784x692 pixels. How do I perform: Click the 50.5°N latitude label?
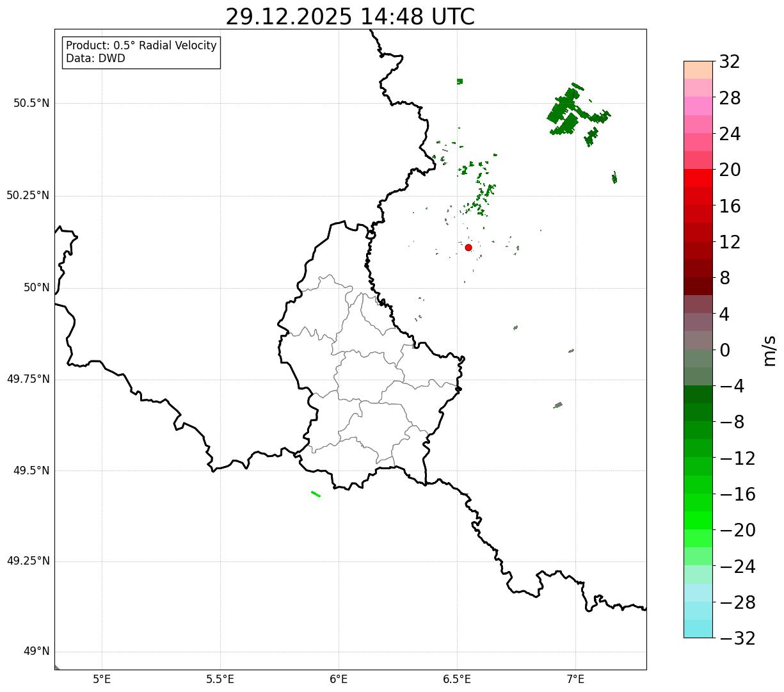pos(31,103)
